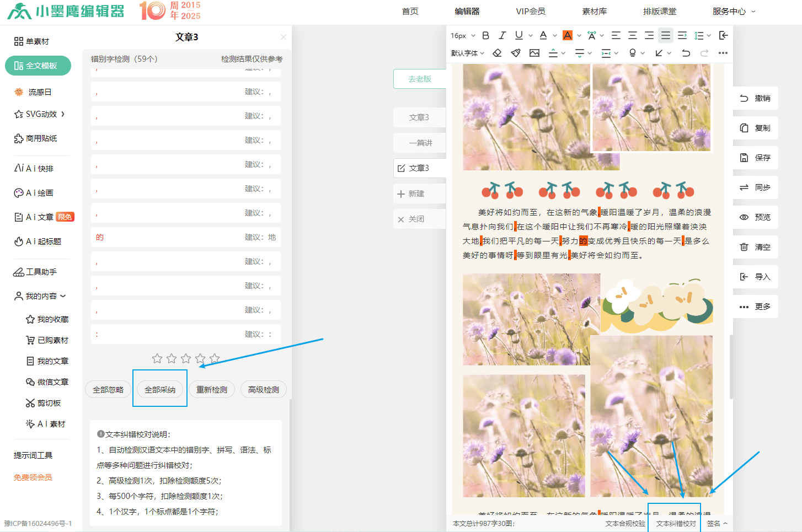The height and width of the screenshot is (532, 802).
Task: Toggle preview with the eye icon
Action: [755, 217]
